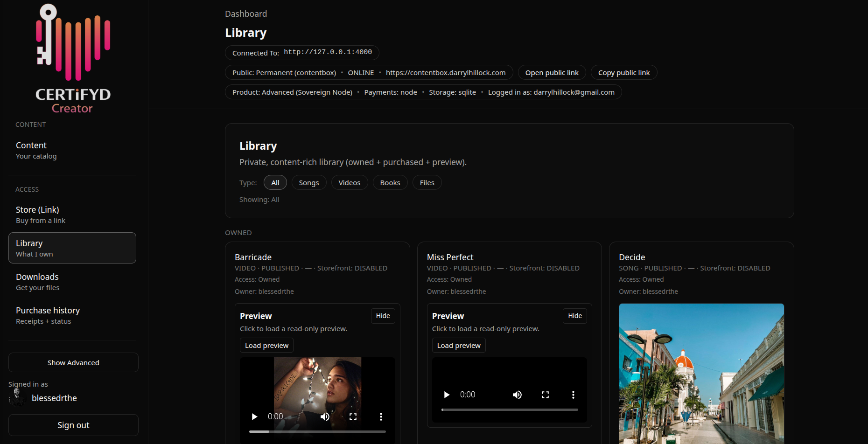
Task: Navigate to Downloads in the sidebar
Action: pyautogui.click(x=37, y=277)
